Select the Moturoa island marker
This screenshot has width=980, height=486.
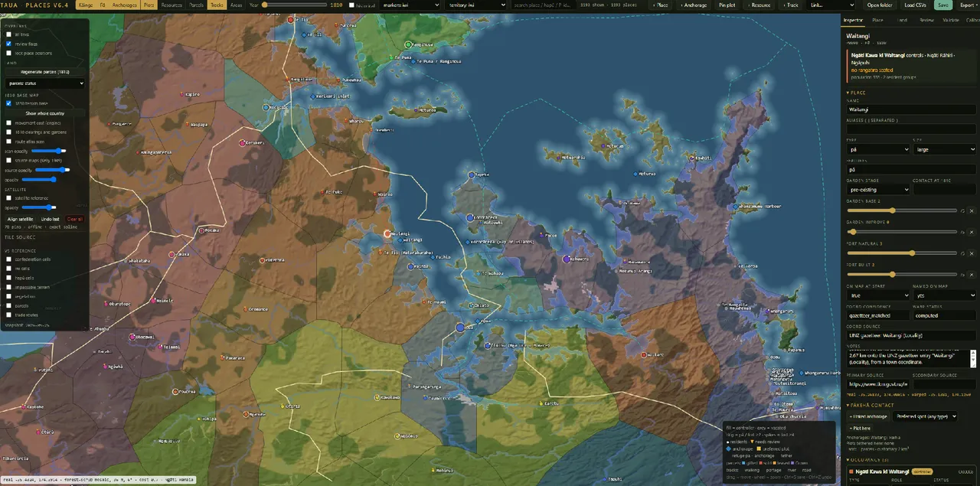tap(414, 109)
